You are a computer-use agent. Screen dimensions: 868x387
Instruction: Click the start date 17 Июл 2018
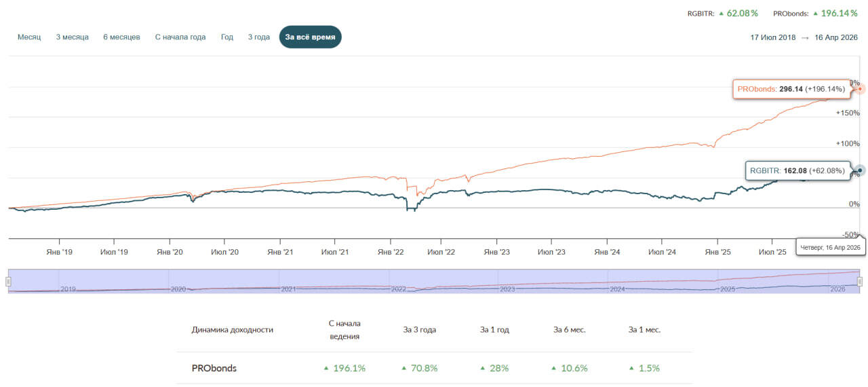tap(773, 37)
